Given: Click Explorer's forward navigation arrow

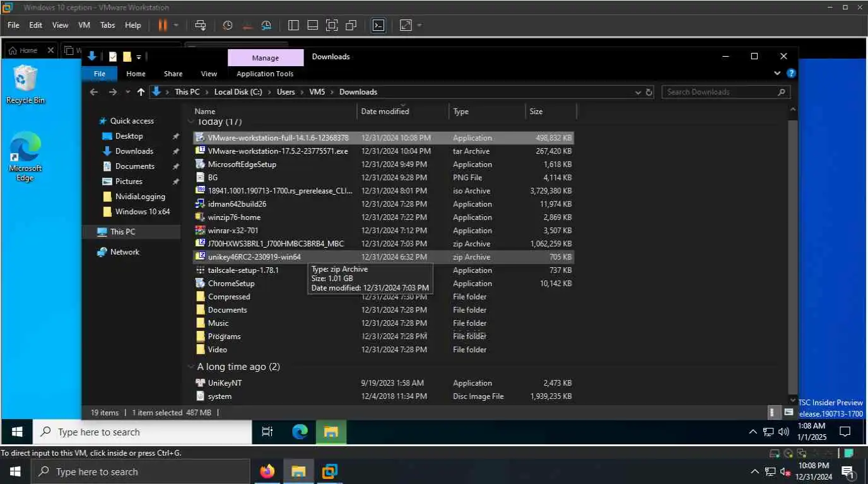Looking at the screenshot, I should (113, 92).
